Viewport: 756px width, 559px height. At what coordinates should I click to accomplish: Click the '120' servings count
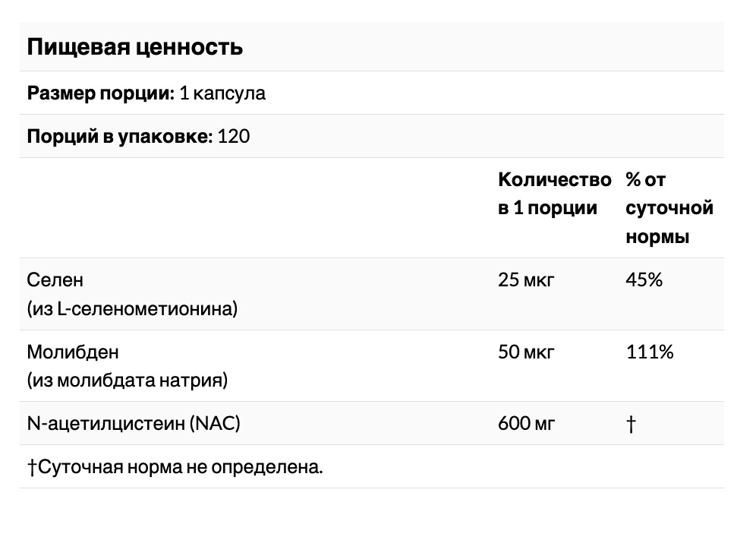point(234,137)
